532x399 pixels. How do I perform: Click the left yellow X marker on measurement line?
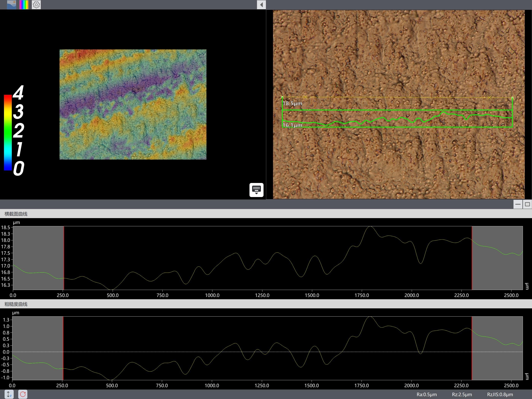pyautogui.click(x=305, y=97)
